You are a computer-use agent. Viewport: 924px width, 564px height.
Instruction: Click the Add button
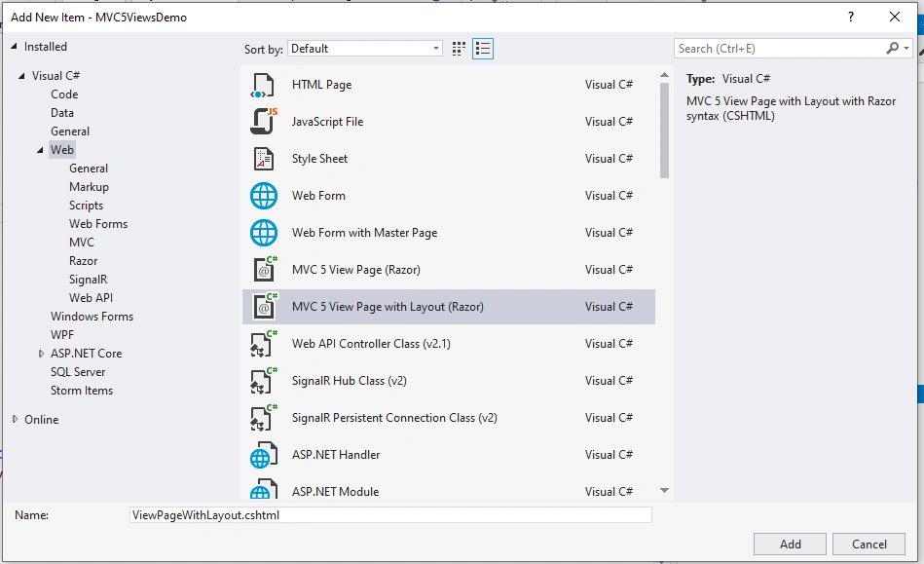[x=790, y=544]
